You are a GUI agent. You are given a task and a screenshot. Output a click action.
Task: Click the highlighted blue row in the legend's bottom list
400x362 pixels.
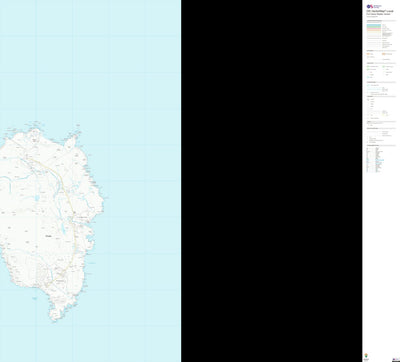click(x=380, y=160)
